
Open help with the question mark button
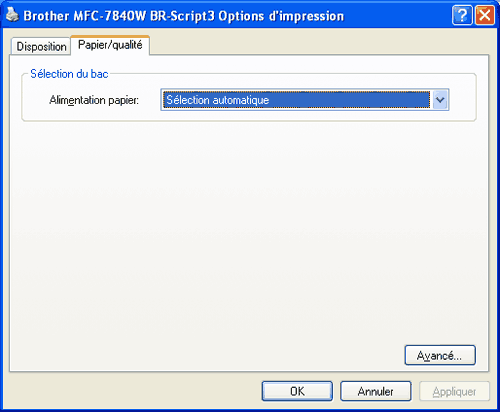[x=462, y=15]
